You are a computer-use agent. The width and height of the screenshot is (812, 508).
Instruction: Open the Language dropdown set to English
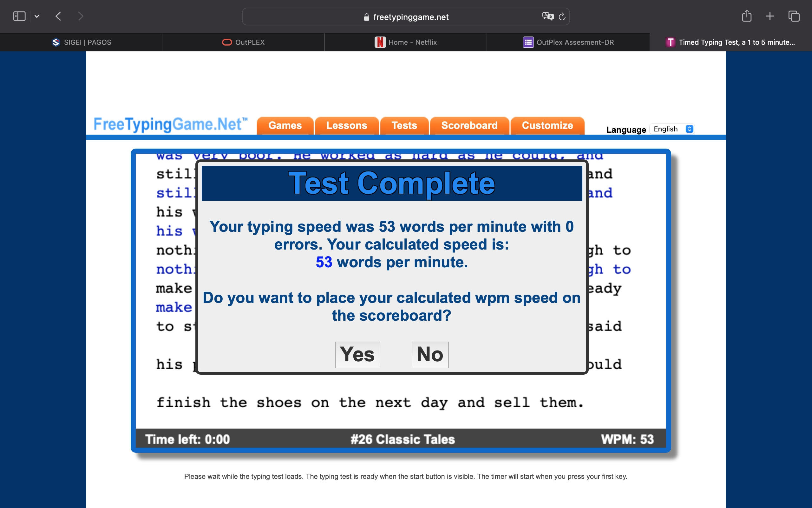pos(672,129)
